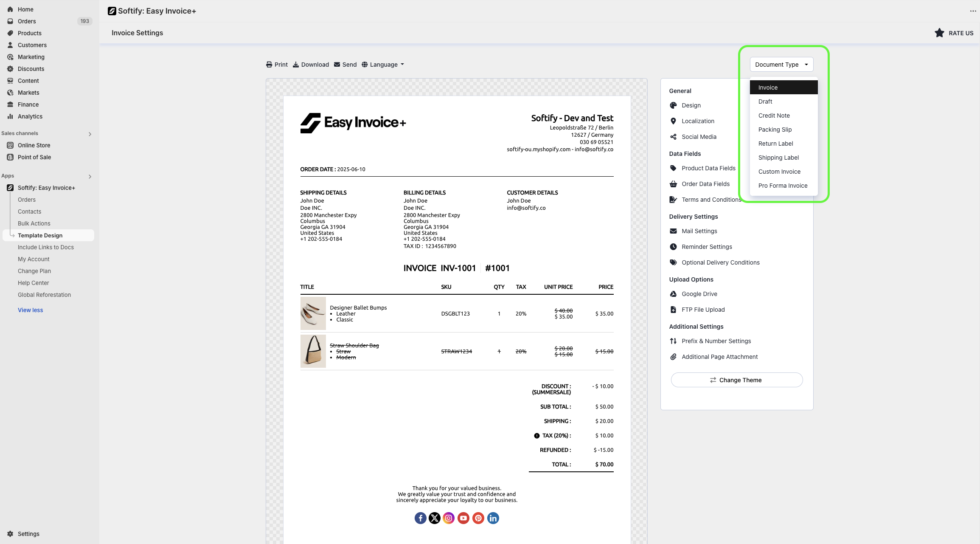Click the Send envelope icon
980x544 pixels.
(337, 65)
